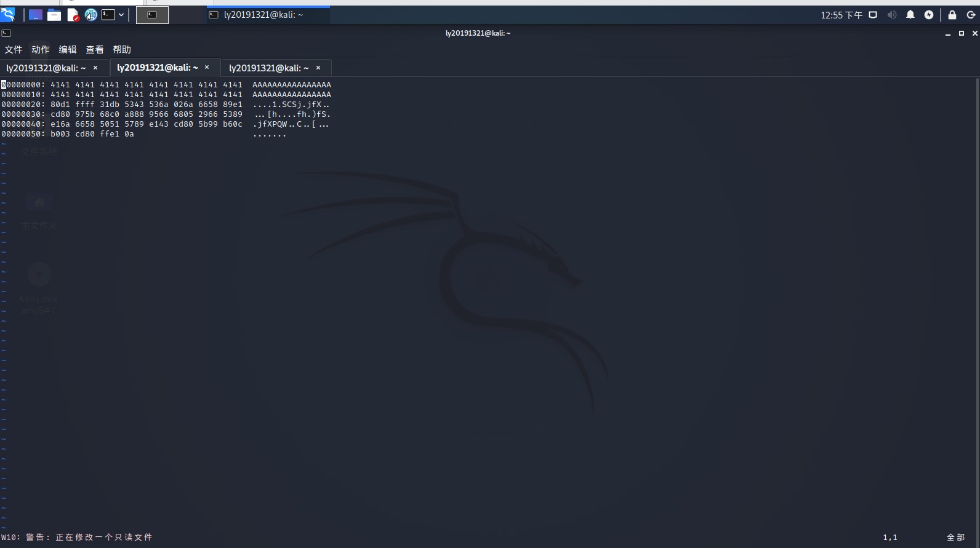
Task: Switch to the first ly20191321@kali tab
Action: point(46,68)
